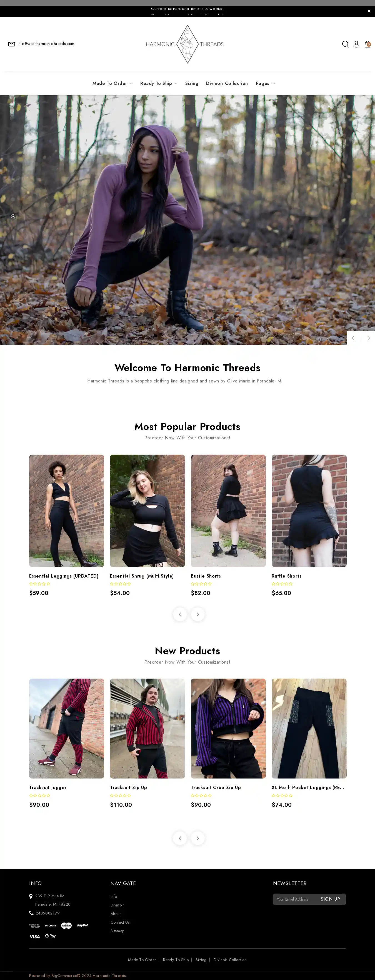
Task: Open the Sizing menu item
Action: point(191,83)
